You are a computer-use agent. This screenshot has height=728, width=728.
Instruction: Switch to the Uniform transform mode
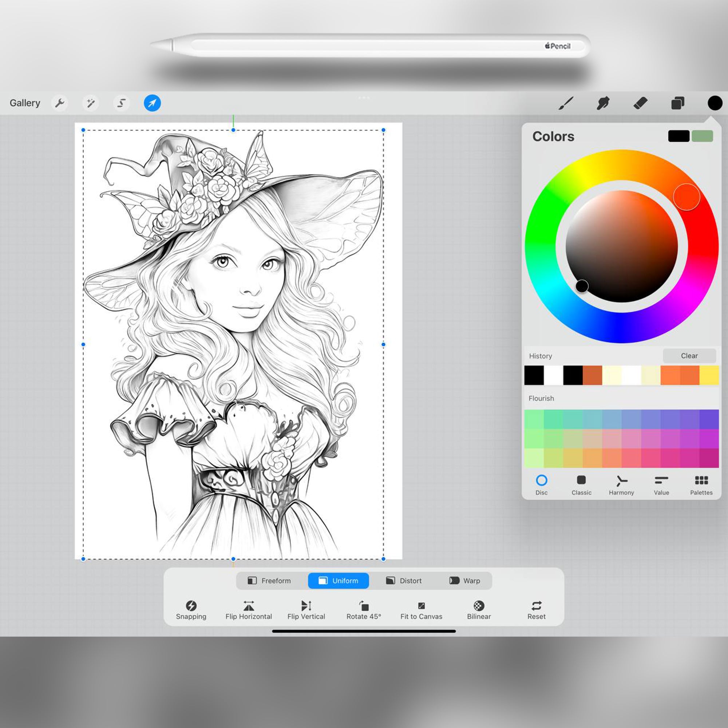(338, 581)
